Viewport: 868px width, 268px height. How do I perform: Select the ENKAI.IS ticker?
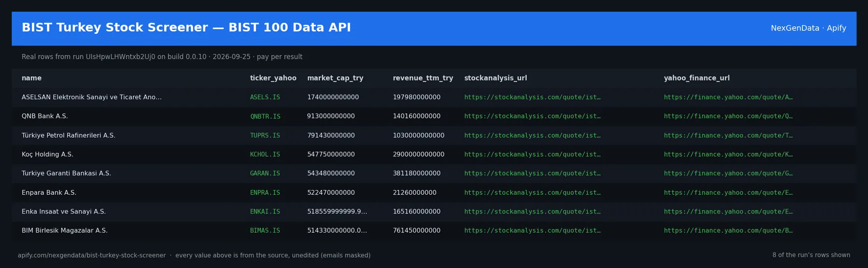pyautogui.click(x=265, y=212)
